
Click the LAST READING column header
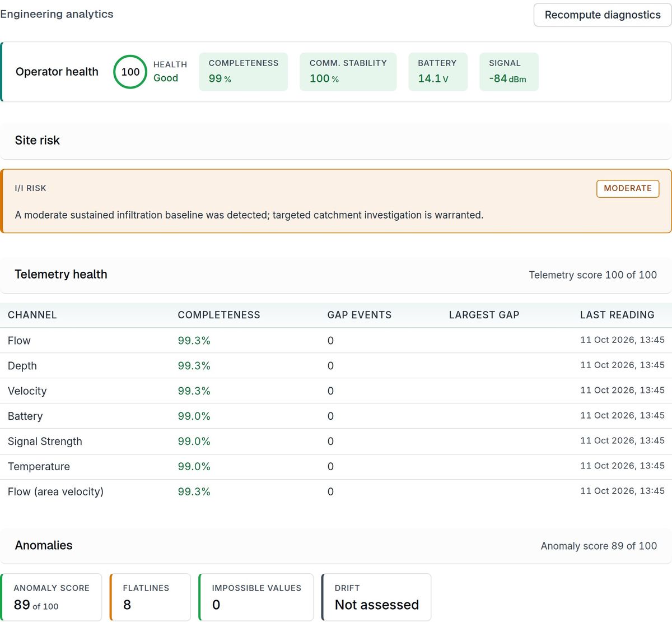point(617,315)
